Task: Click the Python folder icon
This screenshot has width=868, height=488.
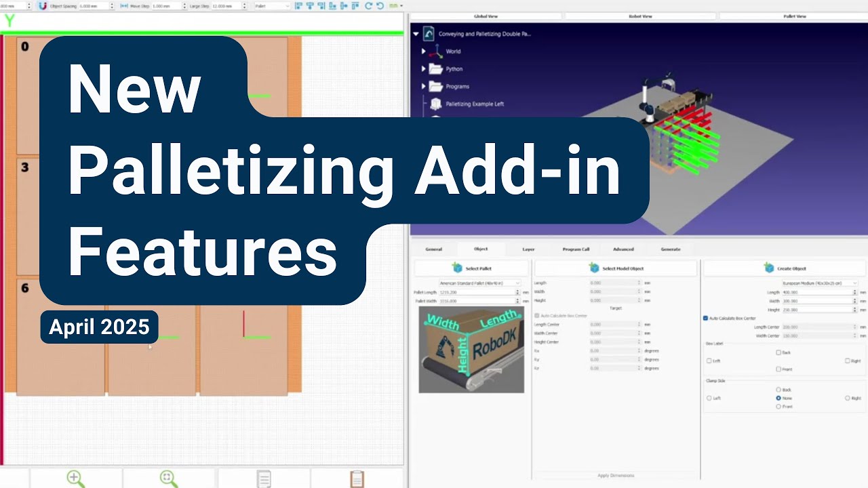Action: click(436, 68)
